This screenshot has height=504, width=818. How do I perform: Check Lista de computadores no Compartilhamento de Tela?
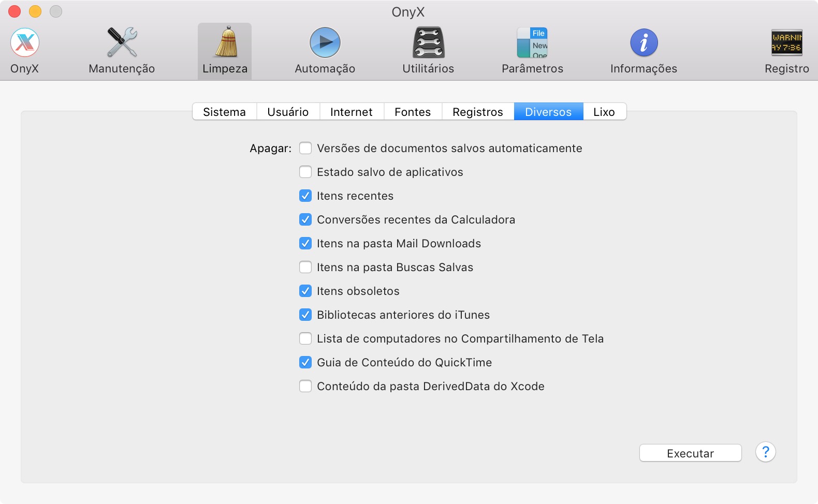305,339
